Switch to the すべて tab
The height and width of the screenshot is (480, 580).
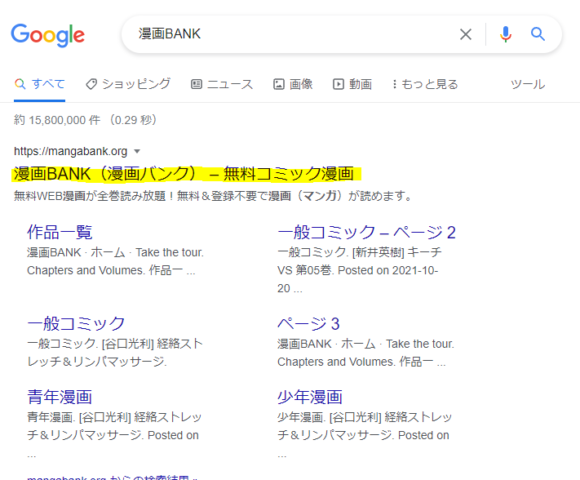(40, 84)
